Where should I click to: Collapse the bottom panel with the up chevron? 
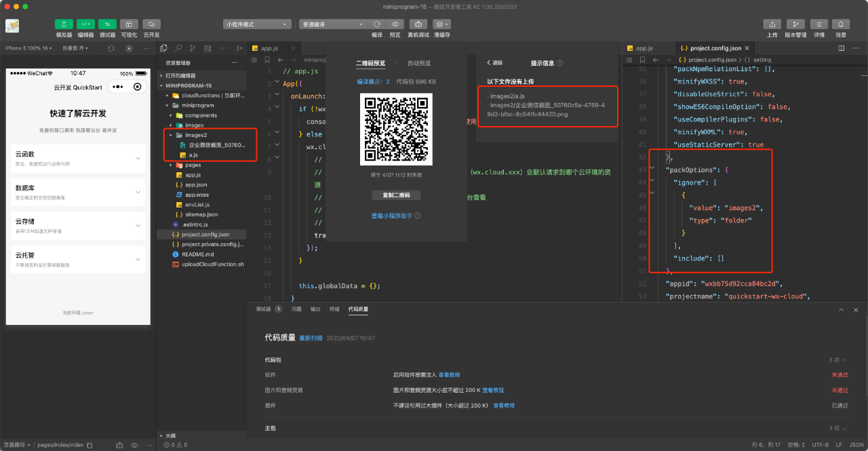(x=842, y=309)
